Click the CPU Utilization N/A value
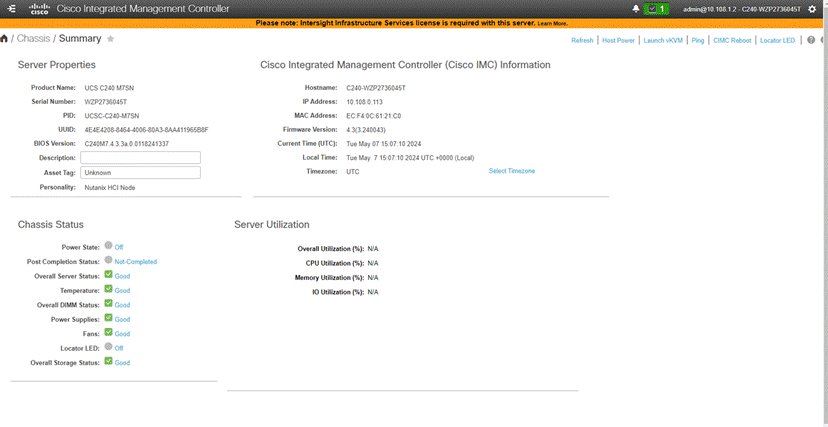The image size is (828, 427). [373, 263]
